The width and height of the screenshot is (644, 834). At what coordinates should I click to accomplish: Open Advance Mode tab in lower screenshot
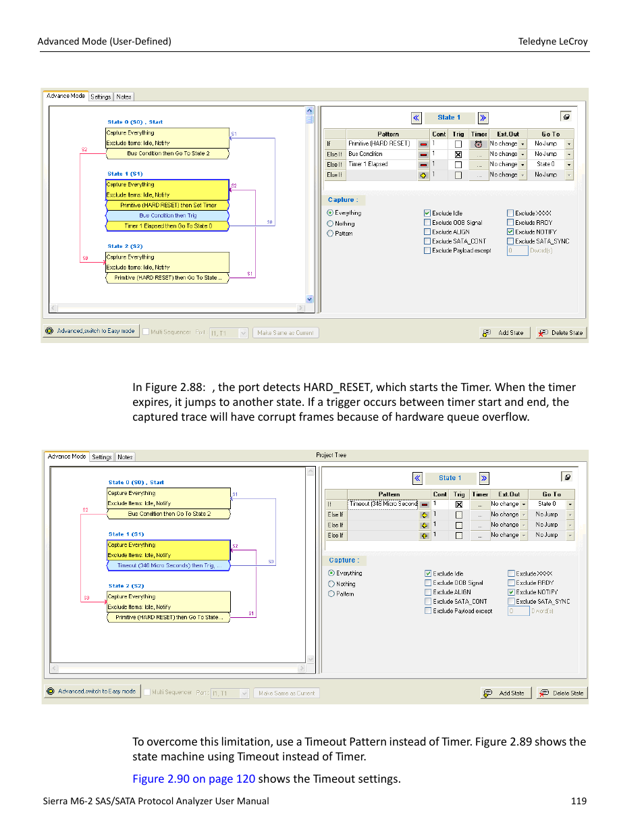point(67,457)
